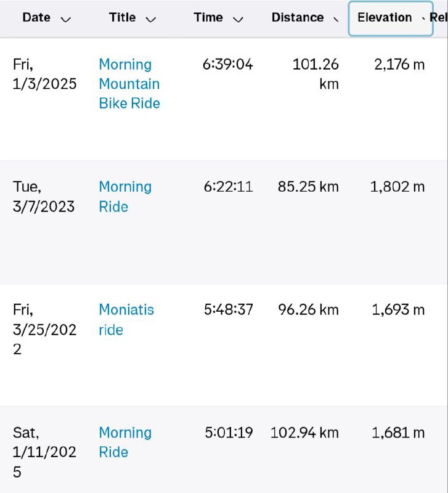The height and width of the screenshot is (493, 448).
Task: Open the Morning Ride from 3/7/2023
Action: [125, 197]
